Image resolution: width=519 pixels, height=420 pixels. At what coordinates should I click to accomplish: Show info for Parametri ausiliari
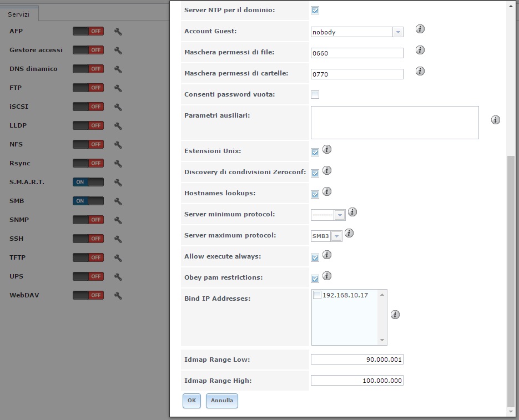point(496,120)
